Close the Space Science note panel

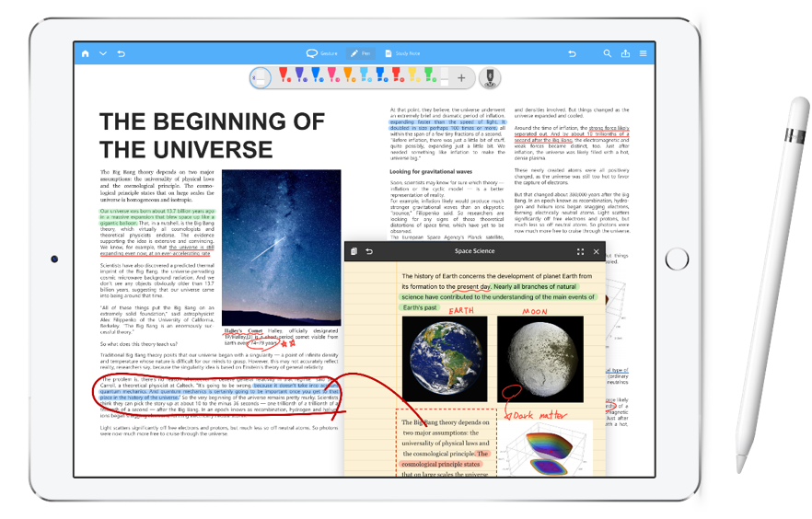(x=596, y=251)
